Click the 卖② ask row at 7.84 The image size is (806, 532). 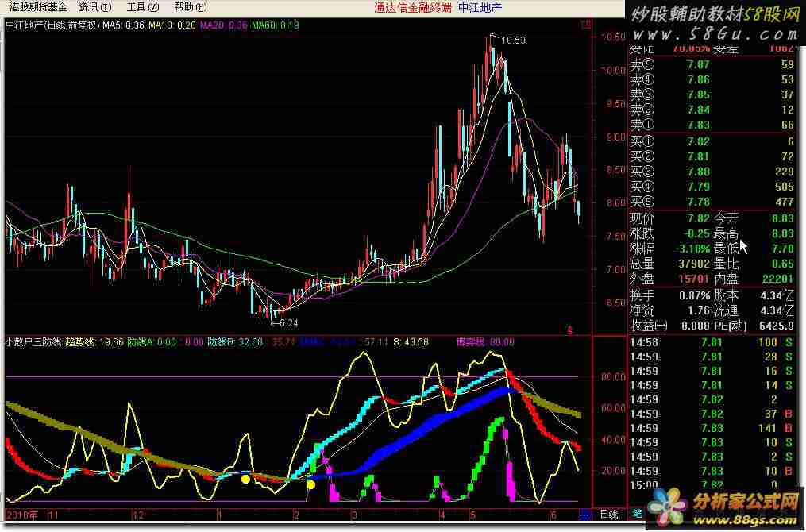tap(712, 110)
